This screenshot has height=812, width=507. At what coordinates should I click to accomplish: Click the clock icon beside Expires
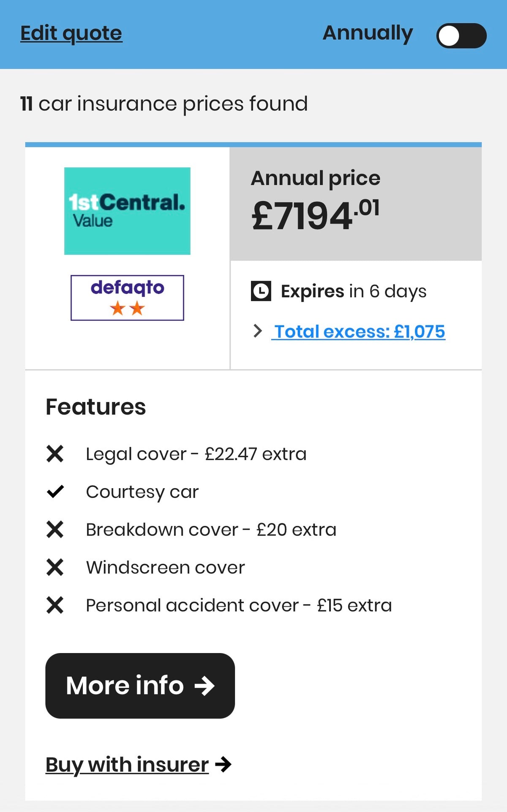pos(261,291)
